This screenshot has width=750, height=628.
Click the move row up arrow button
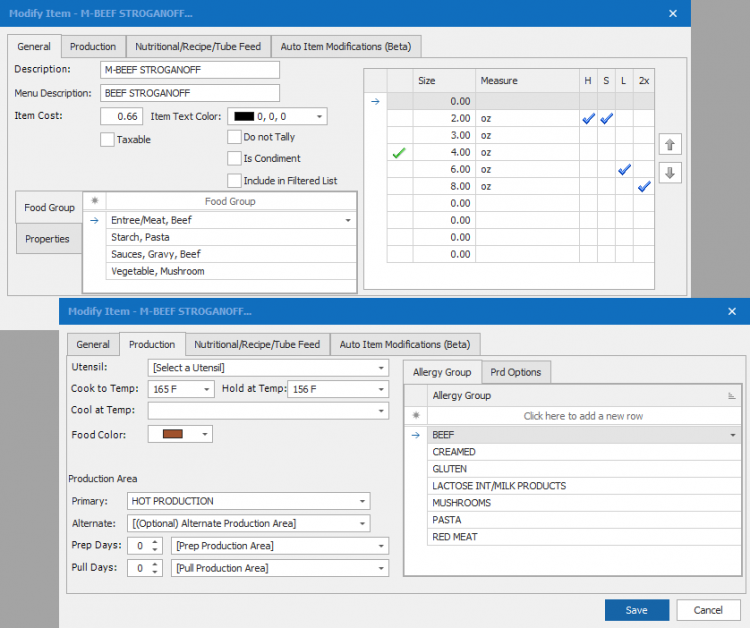point(670,145)
